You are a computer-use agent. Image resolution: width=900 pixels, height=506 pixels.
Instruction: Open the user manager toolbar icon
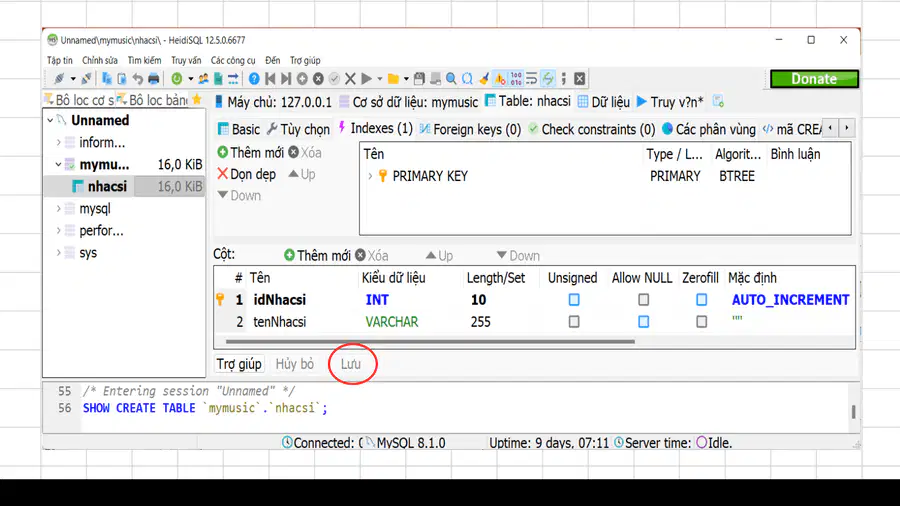(203, 79)
